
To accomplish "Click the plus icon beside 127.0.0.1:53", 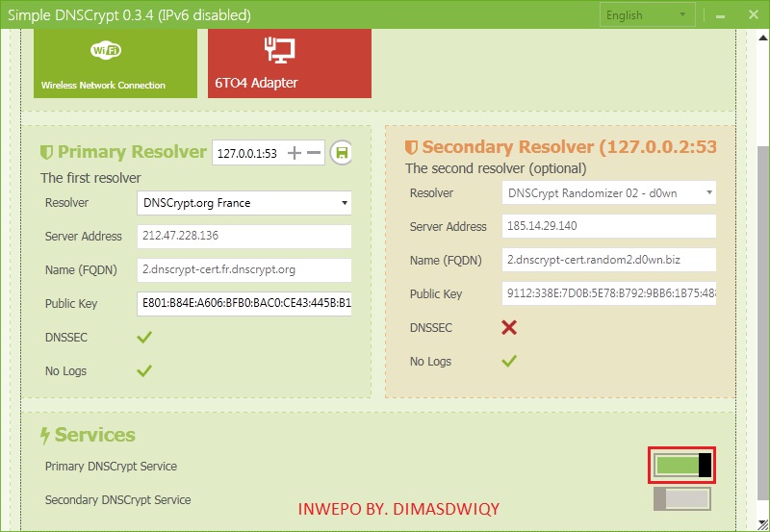I will click(x=295, y=153).
